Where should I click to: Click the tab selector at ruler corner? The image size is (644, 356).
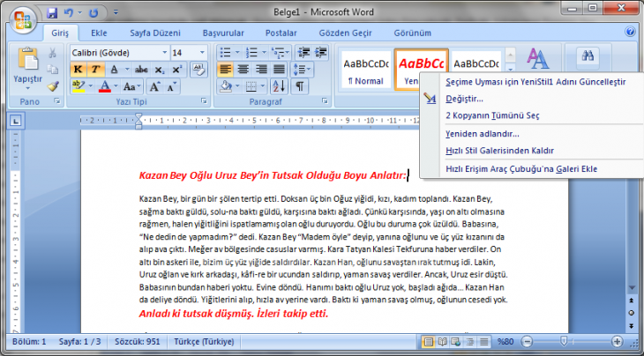(15, 121)
